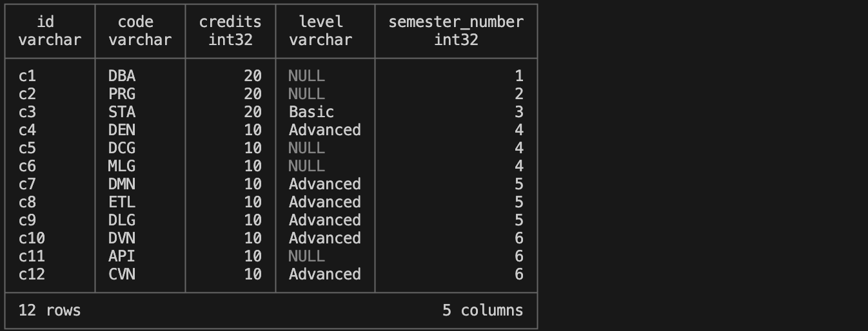The image size is (868, 331).
Task: Select the PRG code cell
Action: (122, 94)
